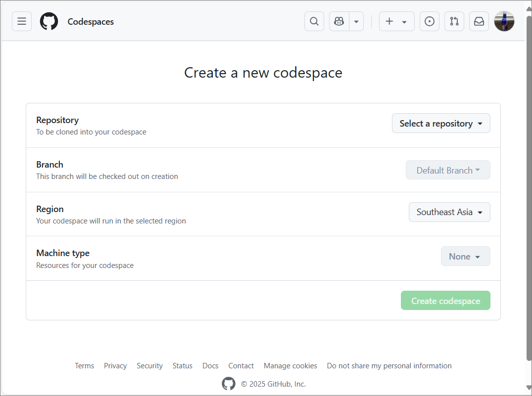Open the Default Branch dropdown
532x396 pixels.
pos(447,170)
